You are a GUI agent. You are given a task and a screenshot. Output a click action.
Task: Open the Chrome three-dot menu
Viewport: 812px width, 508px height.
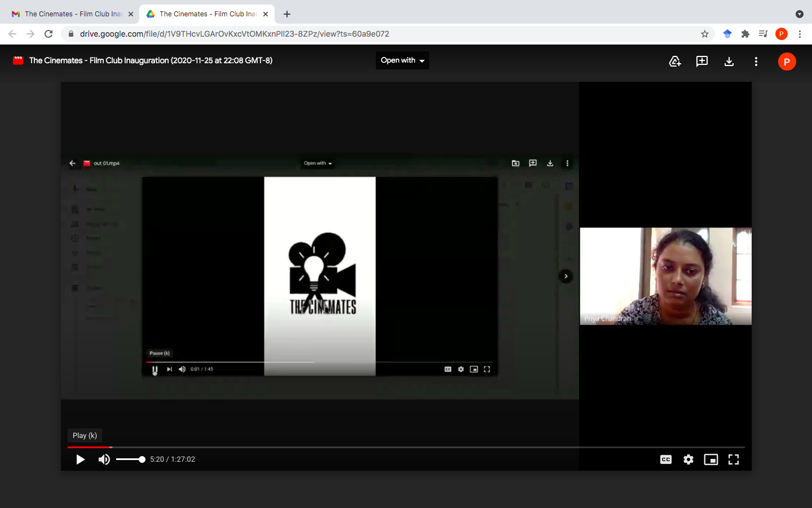point(800,34)
